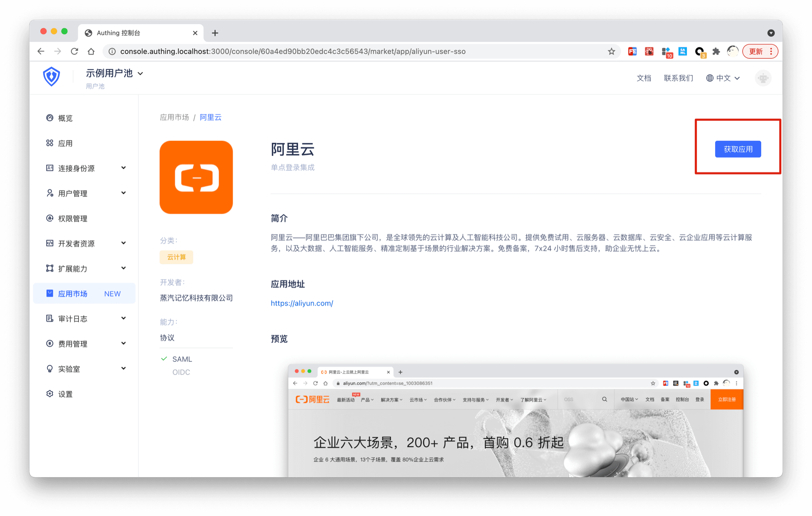The height and width of the screenshot is (516, 812).
Task: Reload the page with refresh icon
Action: pos(74,52)
